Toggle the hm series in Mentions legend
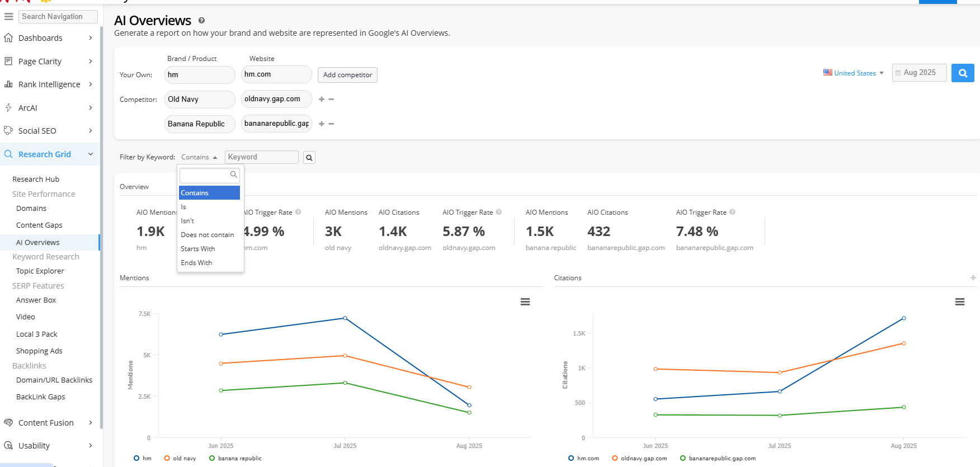The image size is (980, 467). [x=143, y=458]
